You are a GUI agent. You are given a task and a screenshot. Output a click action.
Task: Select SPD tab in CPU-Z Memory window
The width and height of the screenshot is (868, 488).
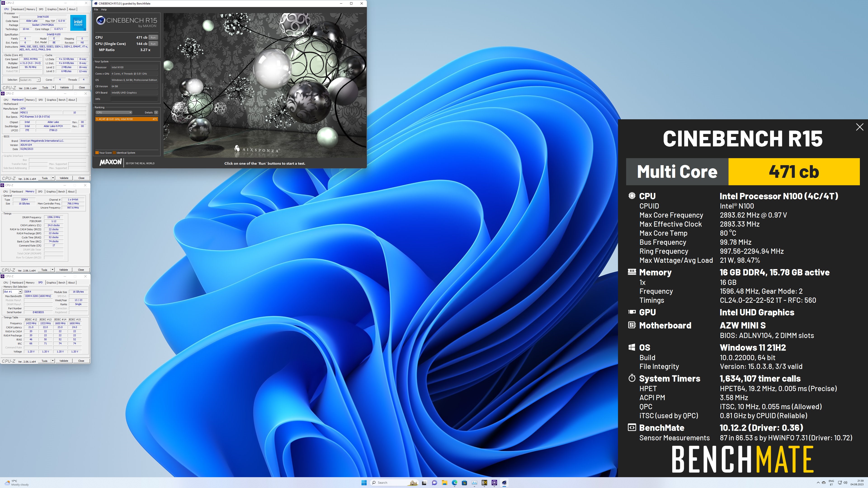40,191
